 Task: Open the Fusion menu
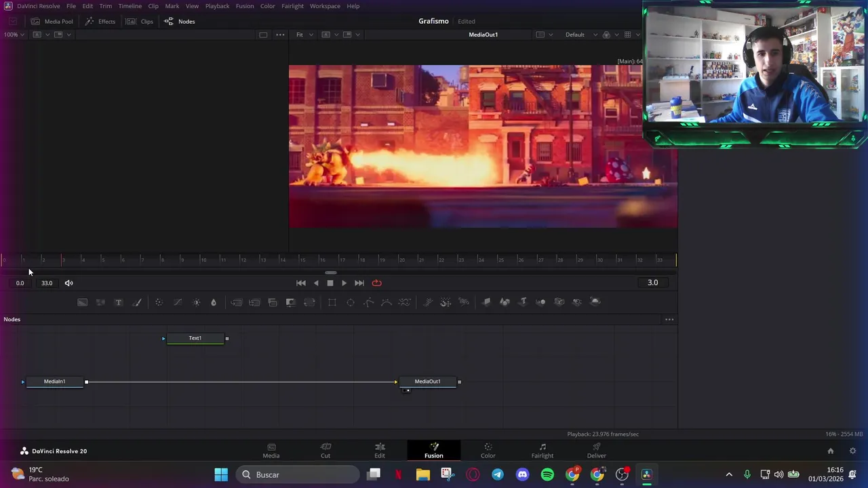click(245, 6)
